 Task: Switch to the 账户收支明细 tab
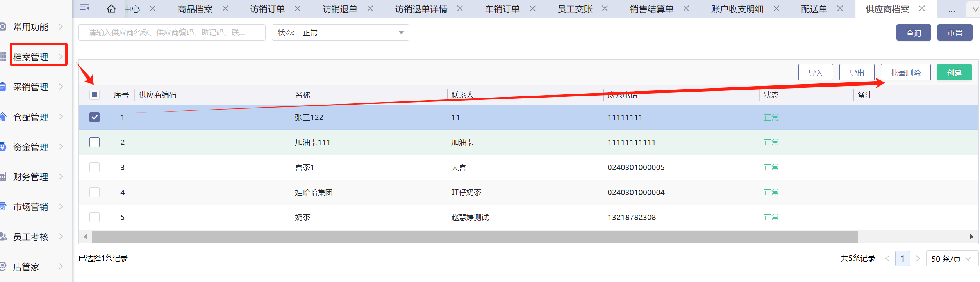737,9
